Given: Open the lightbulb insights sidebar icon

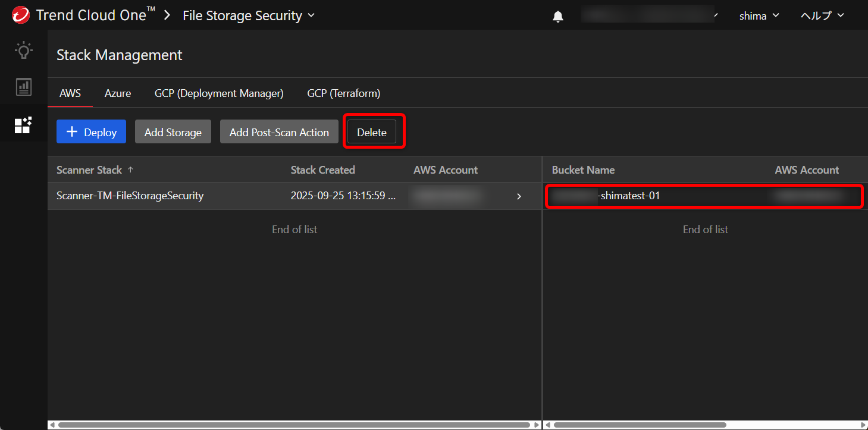Looking at the screenshot, I should pyautogui.click(x=23, y=50).
